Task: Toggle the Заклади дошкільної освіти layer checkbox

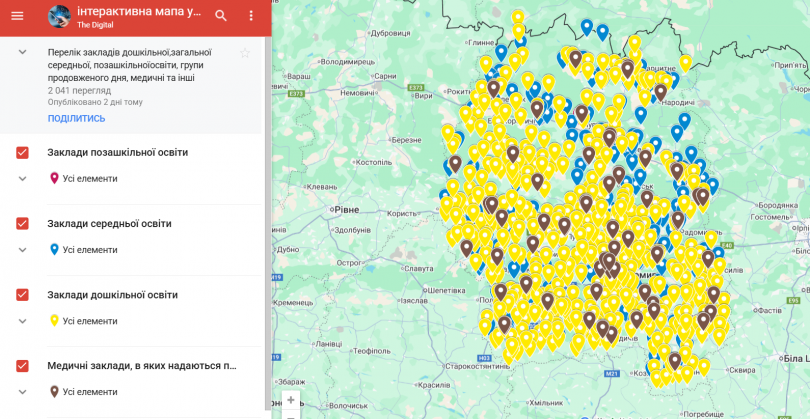Action: coord(23,295)
